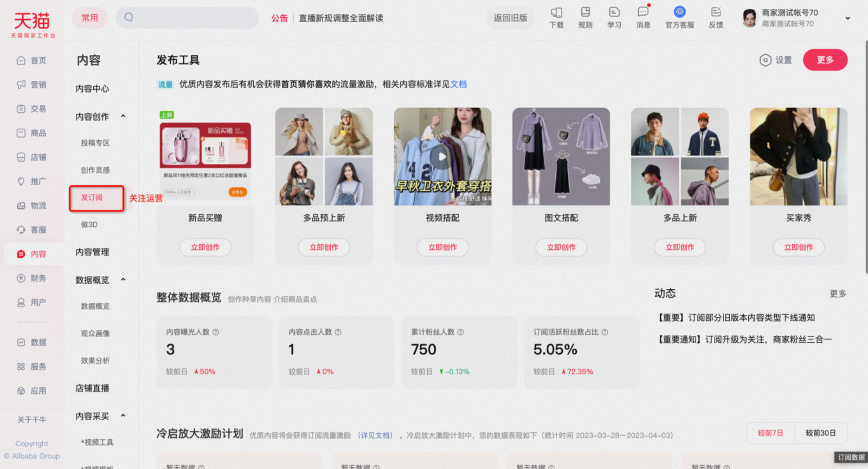Open 内容中心 menu item

coord(92,88)
